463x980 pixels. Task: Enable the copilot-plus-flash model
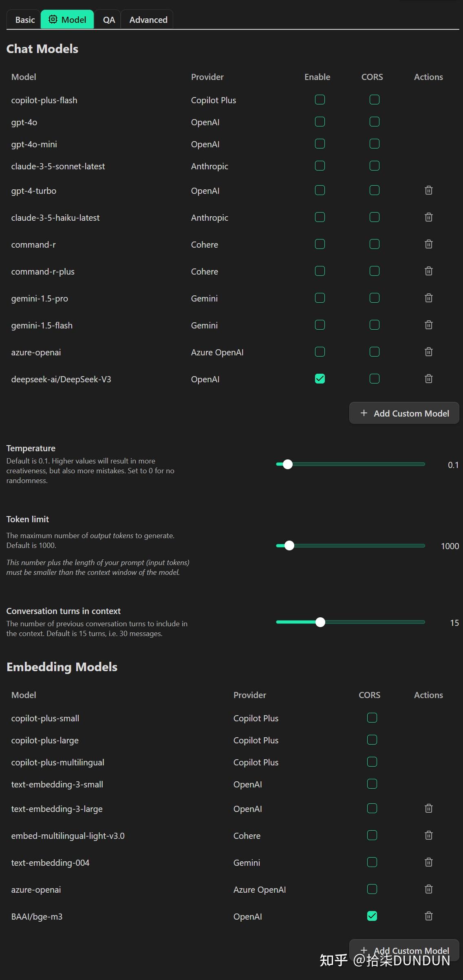coord(320,100)
